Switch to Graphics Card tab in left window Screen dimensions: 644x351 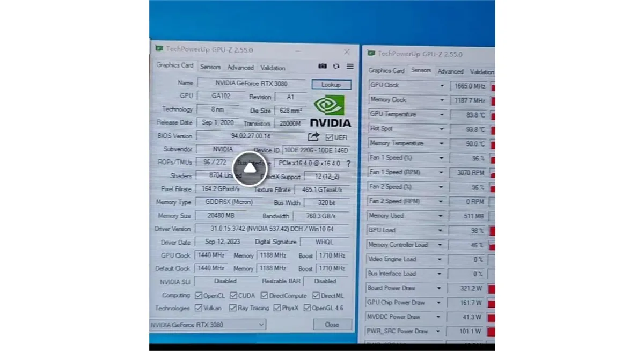pyautogui.click(x=175, y=65)
